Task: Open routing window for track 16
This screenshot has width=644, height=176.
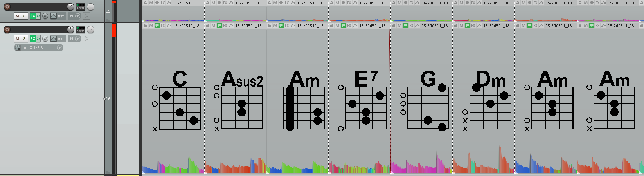Action: [80, 30]
